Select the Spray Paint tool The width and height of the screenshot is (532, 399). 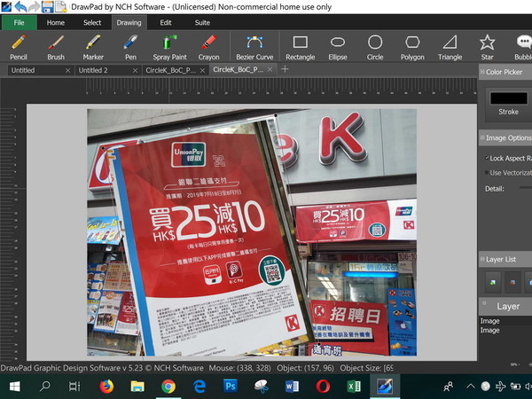(x=169, y=47)
